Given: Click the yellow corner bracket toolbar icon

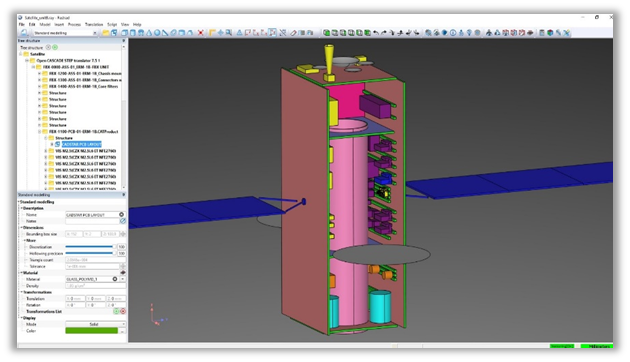Looking at the screenshot, I should (212, 33).
